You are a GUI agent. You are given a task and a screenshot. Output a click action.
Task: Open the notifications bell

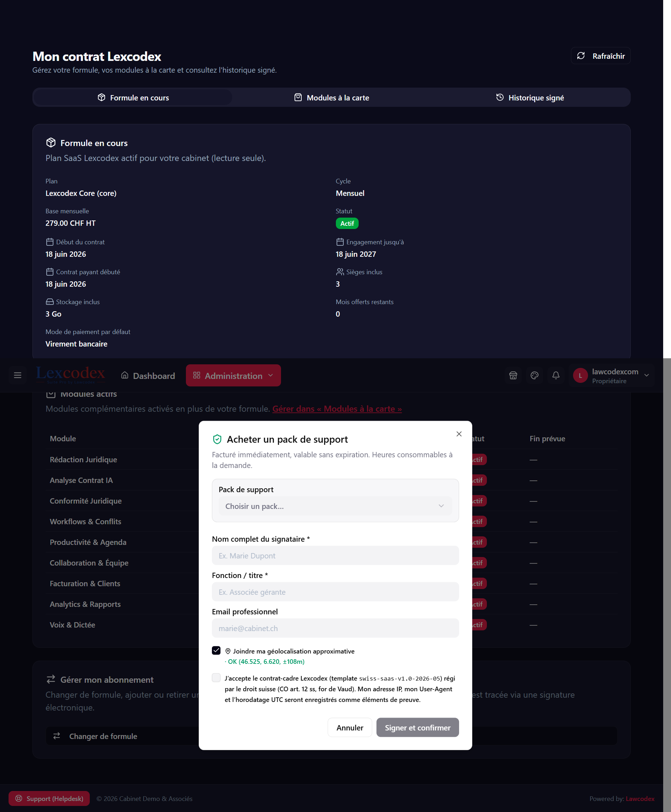pyautogui.click(x=556, y=375)
